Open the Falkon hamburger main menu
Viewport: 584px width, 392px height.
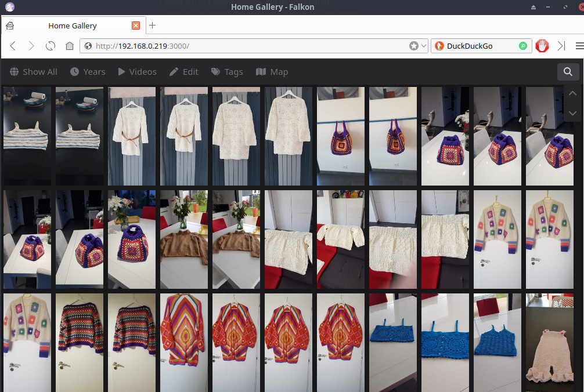tap(579, 46)
